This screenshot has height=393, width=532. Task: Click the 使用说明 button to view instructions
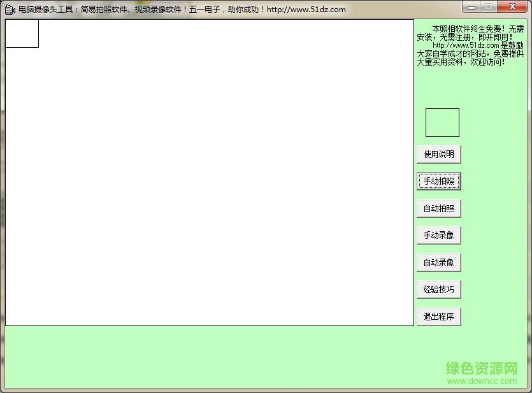[x=438, y=154]
